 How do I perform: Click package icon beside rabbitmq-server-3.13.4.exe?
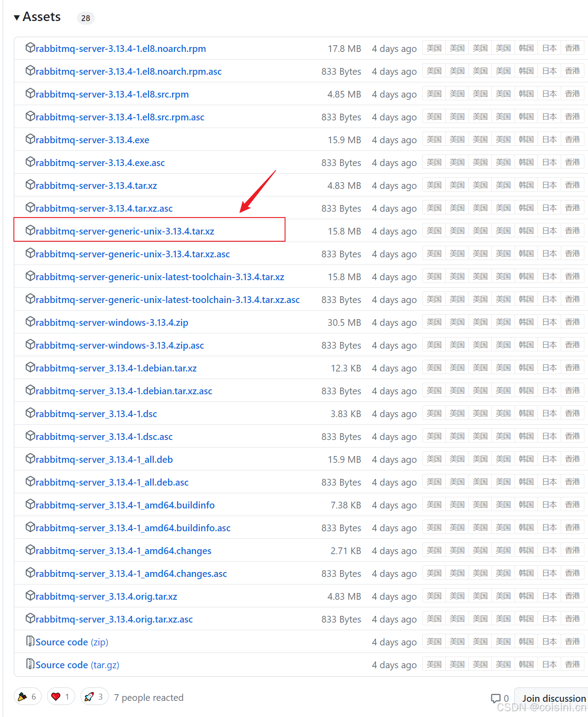tap(30, 139)
